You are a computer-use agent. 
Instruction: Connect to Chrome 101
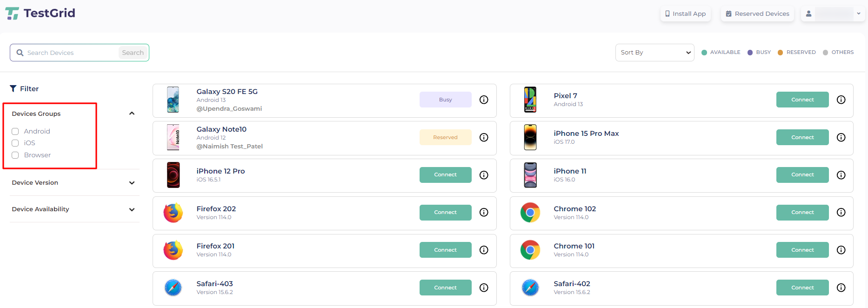(x=802, y=250)
